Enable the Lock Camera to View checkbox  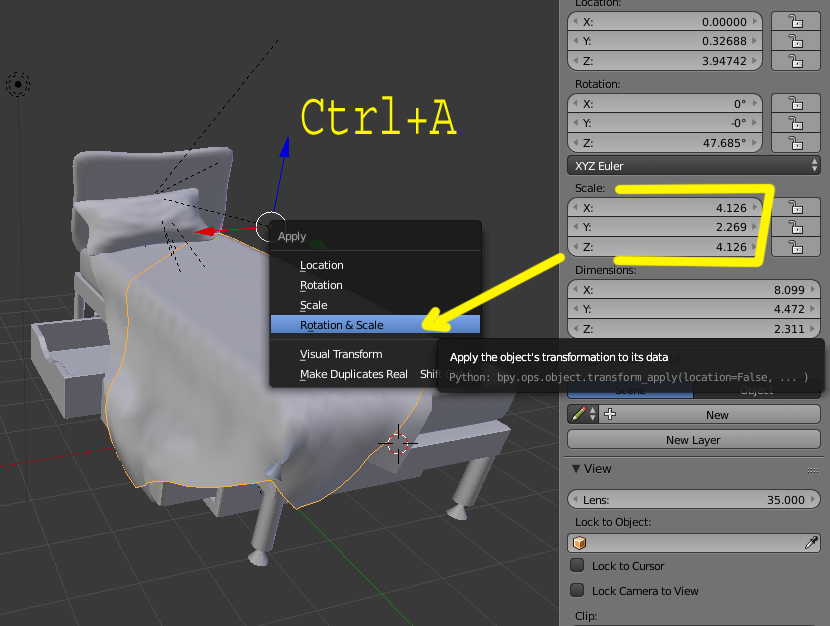pyautogui.click(x=577, y=590)
